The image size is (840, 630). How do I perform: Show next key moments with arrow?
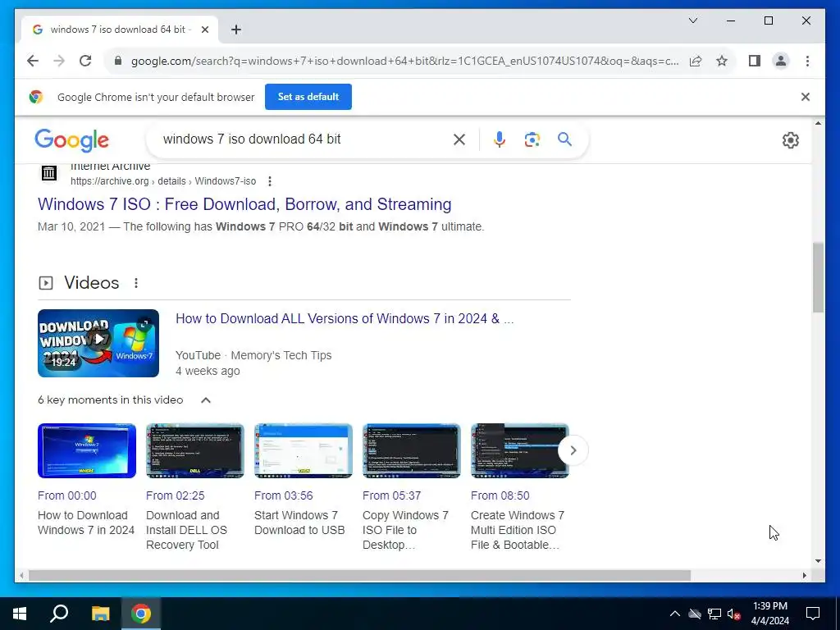[573, 450]
